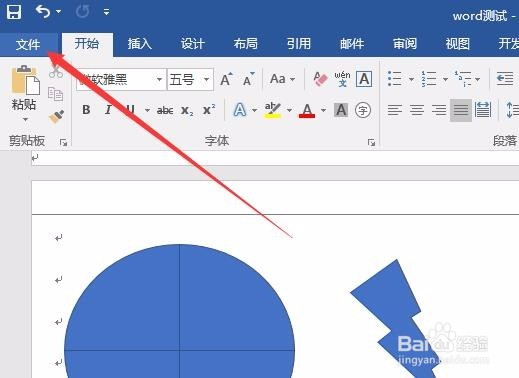This screenshot has height=378, width=519.
Task: Open the 文件 (File) tab
Action: point(28,44)
